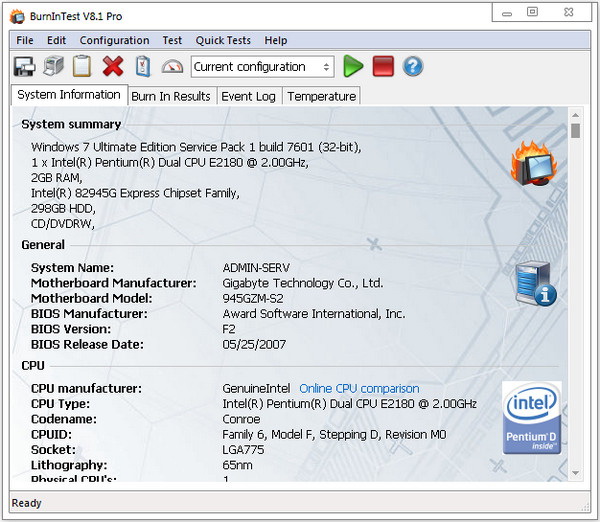Click the Family 6, Model F CPUID value

tap(334, 434)
